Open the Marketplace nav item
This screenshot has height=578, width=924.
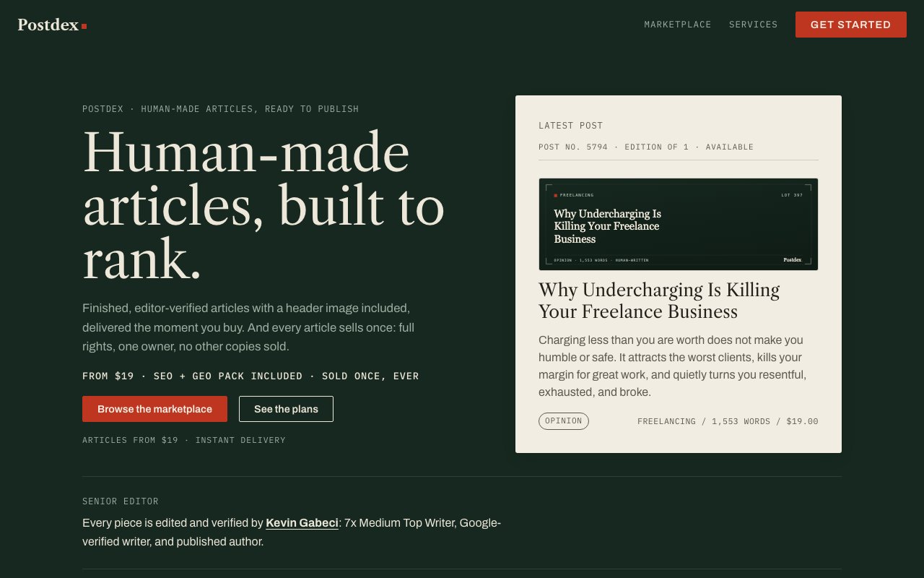(x=678, y=25)
